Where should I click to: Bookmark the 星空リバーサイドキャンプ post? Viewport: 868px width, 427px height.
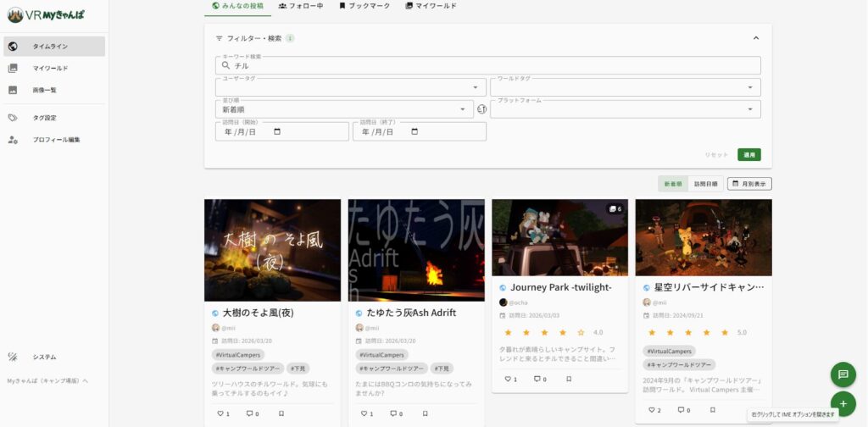pos(713,410)
